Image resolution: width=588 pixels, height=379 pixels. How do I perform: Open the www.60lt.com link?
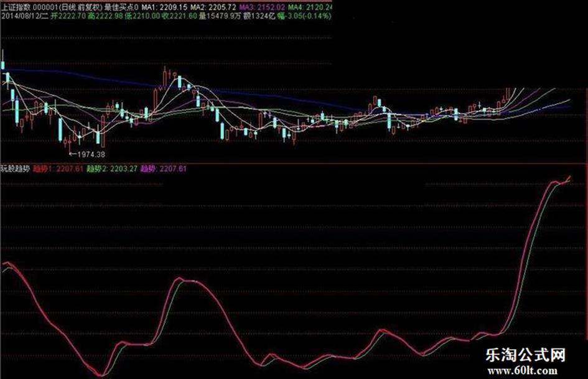point(523,371)
